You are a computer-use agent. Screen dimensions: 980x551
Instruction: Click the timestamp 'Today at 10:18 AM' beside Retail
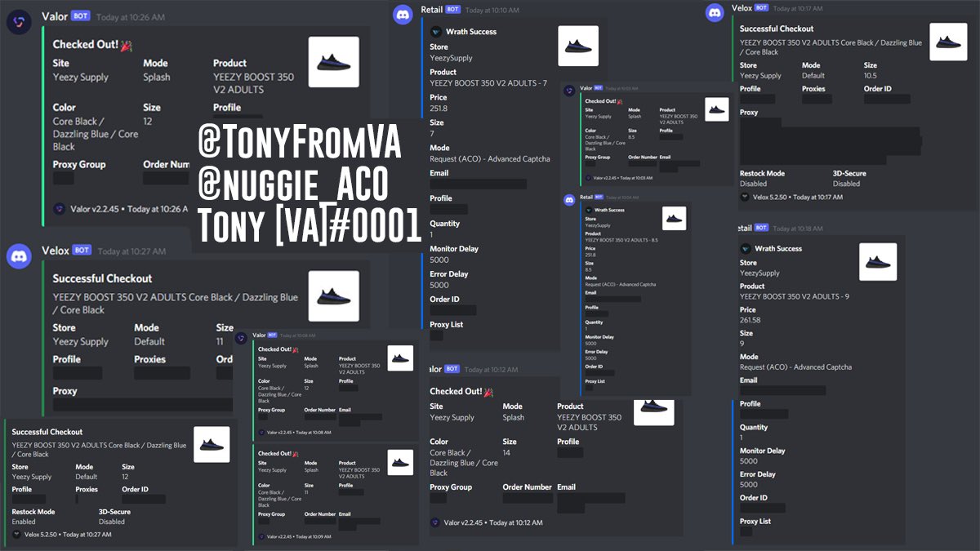797,229
